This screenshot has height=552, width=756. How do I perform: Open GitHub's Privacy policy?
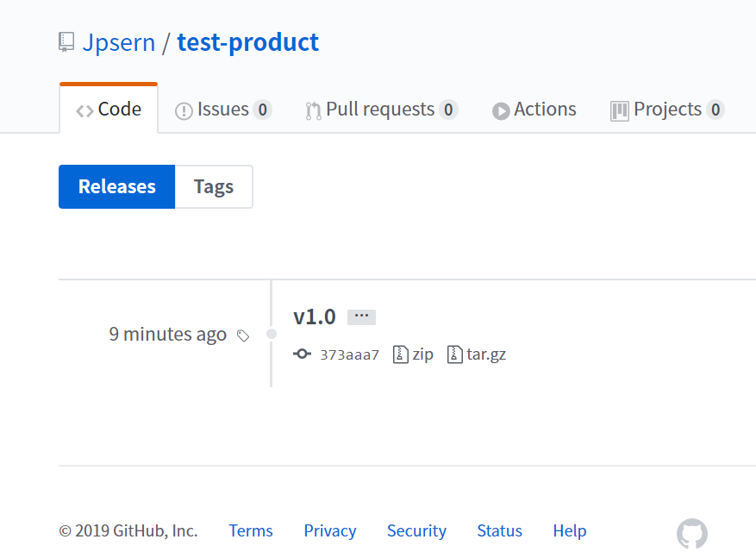[330, 530]
